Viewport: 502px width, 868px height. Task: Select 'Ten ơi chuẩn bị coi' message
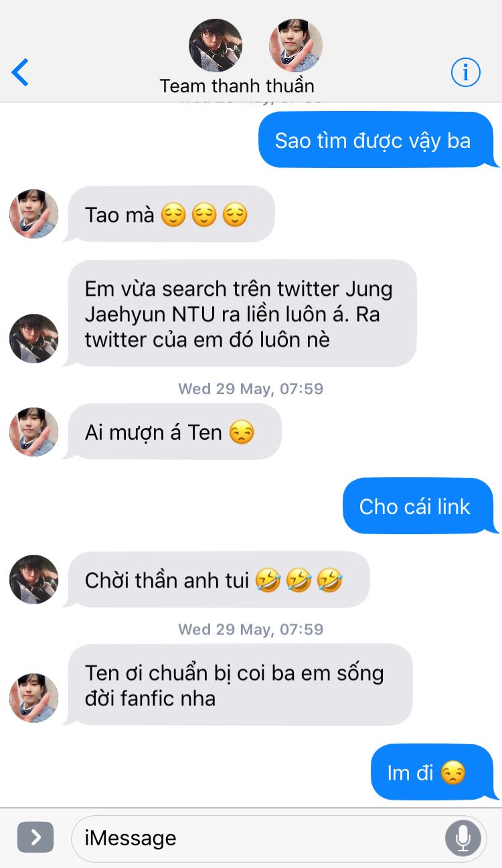click(238, 685)
